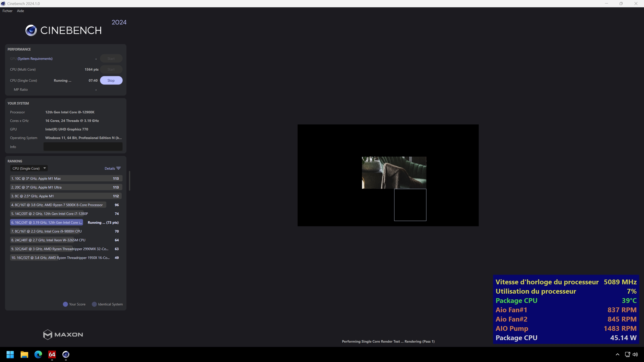The height and width of the screenshot is (362, 644).
Task: Show hidden system tray icons
Action: click(617, 354)
